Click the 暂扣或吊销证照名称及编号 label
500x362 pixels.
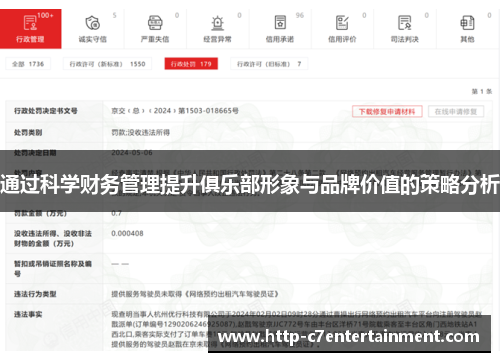pos(53,269)
